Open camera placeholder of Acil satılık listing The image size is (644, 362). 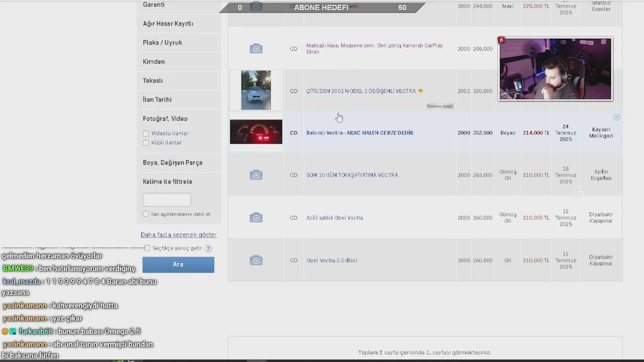(256, 218)
